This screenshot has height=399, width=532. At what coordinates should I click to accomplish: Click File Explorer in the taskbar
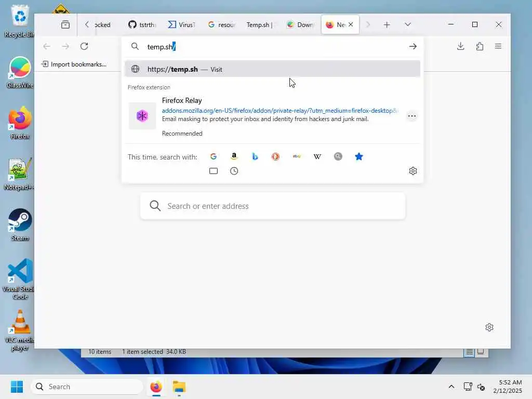point(179,387)
